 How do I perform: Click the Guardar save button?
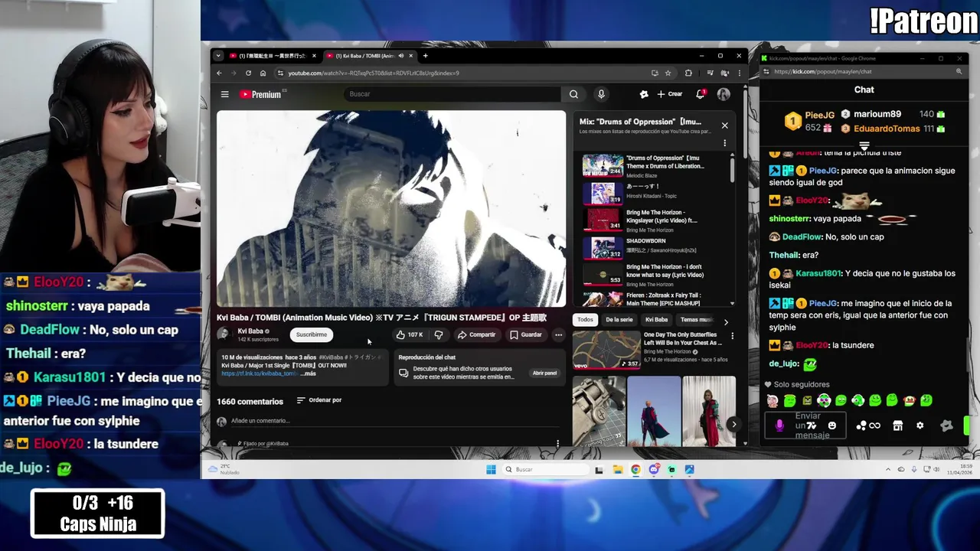(x=525, y=334)
